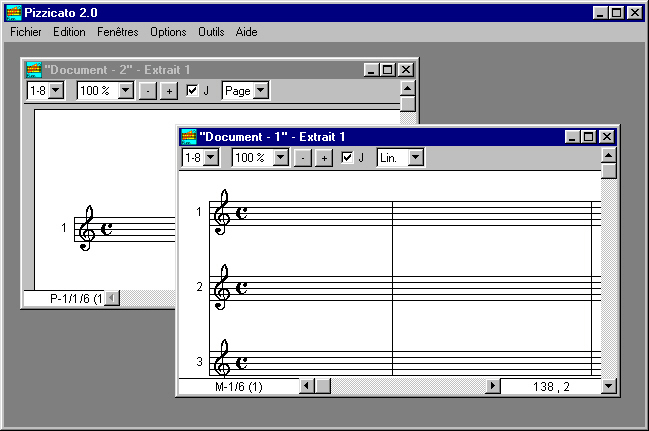The image size is (649, 431).
Task: Click the treble clef in Document 2
Action: tap(87, 228)
